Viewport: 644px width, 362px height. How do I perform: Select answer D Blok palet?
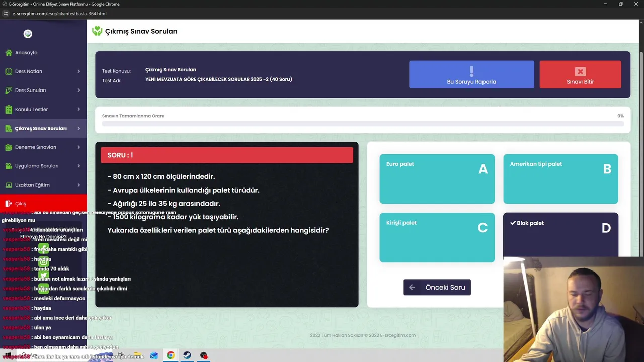[x=560, y=235]
